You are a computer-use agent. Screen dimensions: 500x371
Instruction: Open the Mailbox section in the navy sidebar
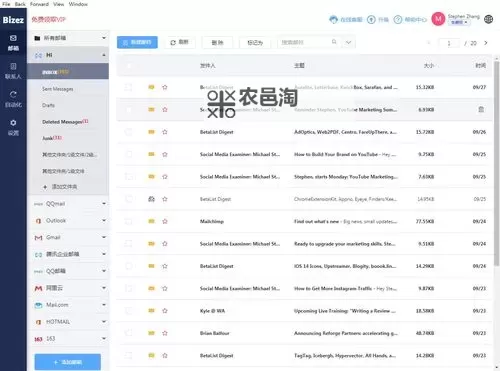pyautogui.click(x=13, y=43)
